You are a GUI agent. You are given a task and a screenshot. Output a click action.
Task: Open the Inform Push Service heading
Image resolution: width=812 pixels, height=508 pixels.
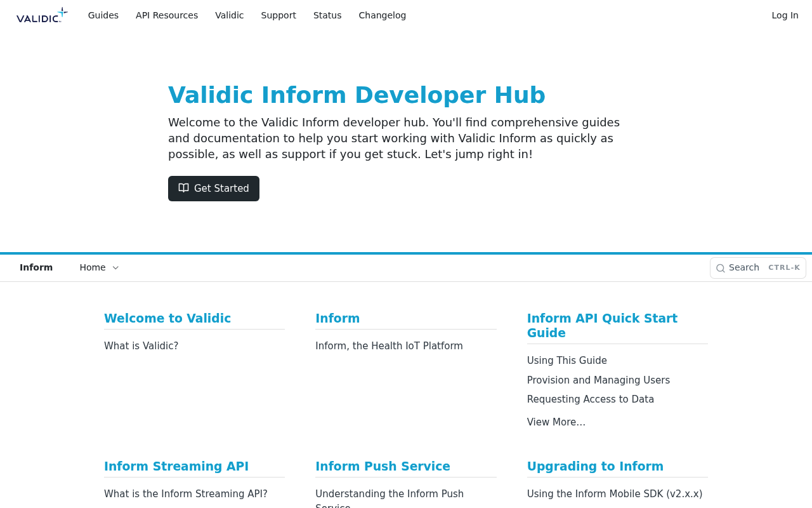383,467
